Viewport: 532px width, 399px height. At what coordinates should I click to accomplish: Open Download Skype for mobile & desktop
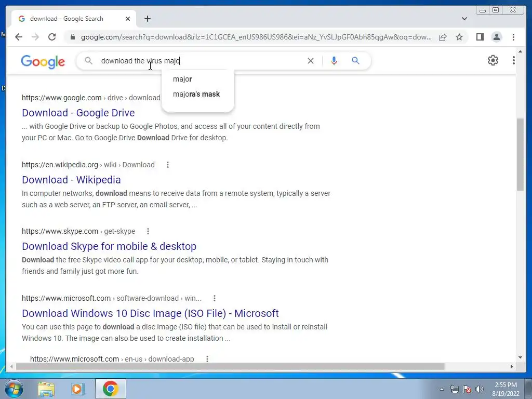109,246
